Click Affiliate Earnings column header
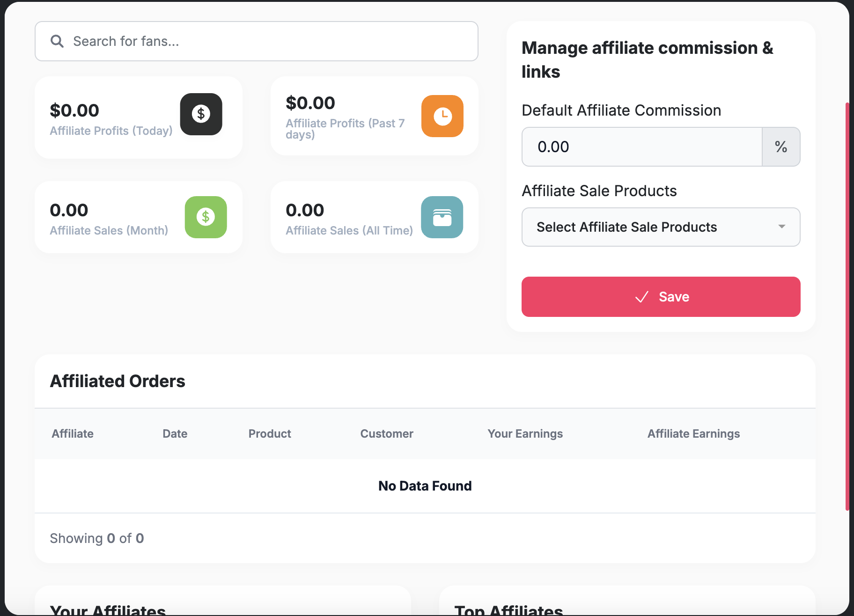 (694, 433)
